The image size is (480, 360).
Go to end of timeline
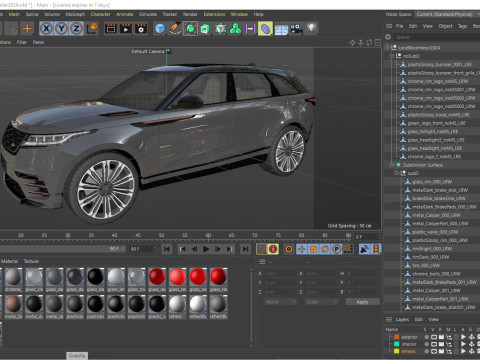point(245,249)
